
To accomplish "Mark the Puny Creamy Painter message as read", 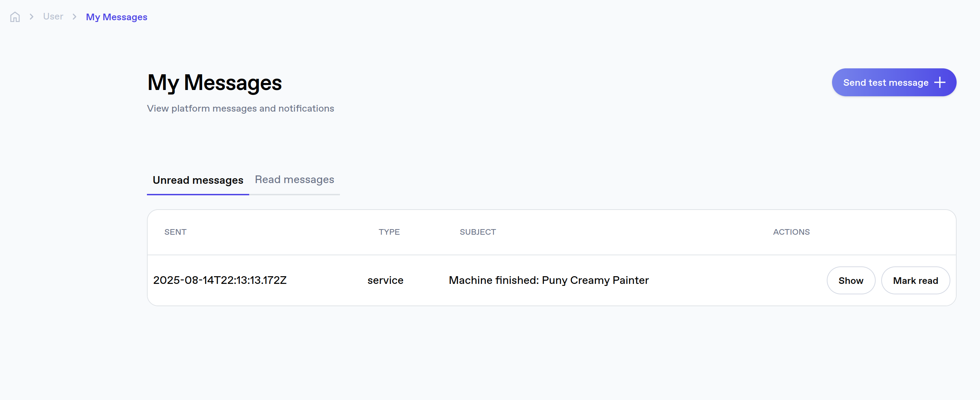I will click(915, 280).
